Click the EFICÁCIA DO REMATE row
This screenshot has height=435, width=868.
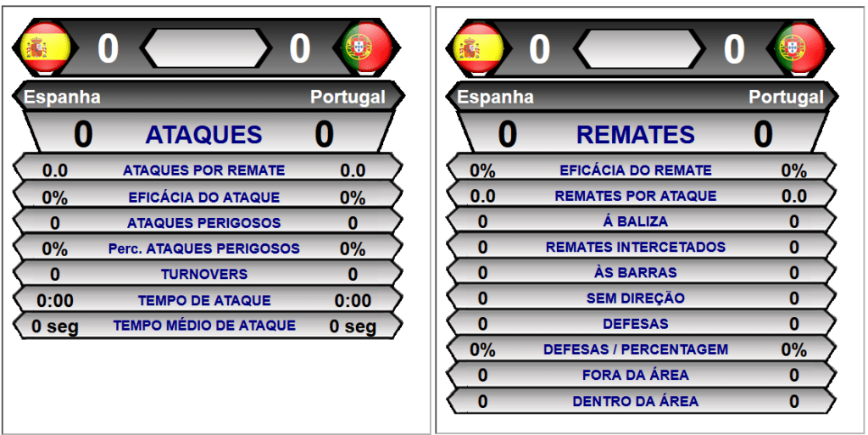coord(641,168)
